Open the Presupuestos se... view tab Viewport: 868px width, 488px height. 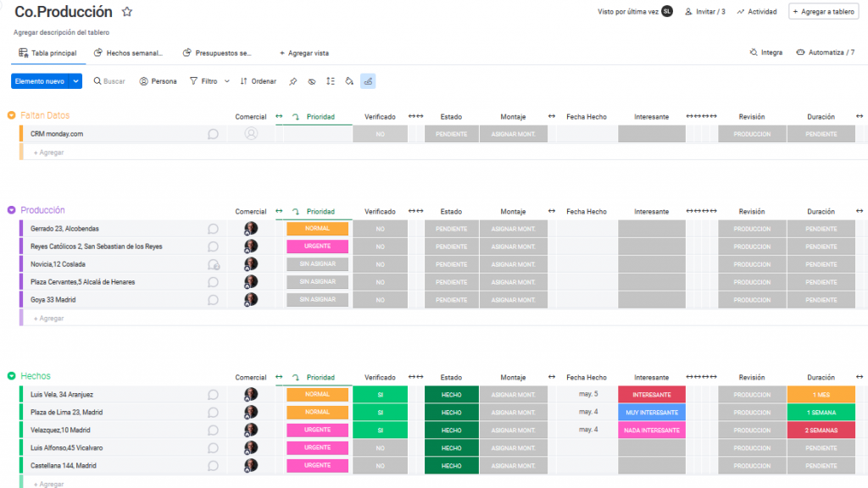click(218, 53)
